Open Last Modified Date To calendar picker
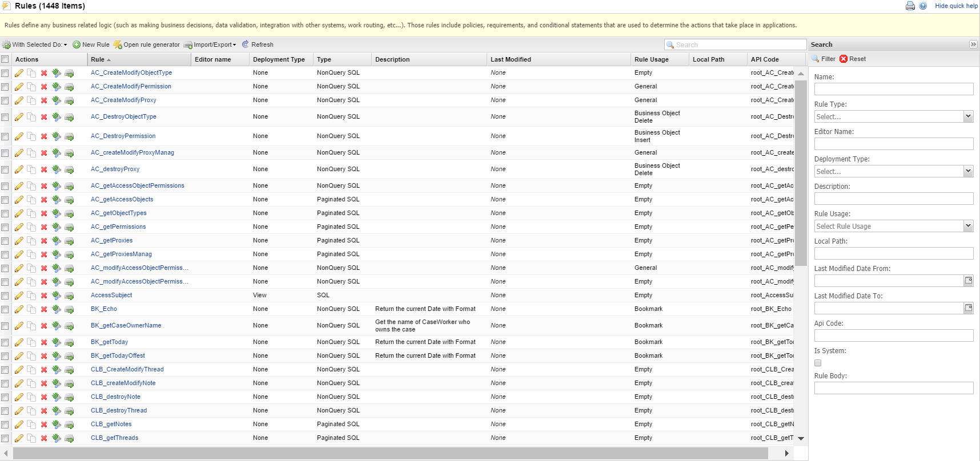The width and height of the screenshot is (980, 461). point(969,308)
